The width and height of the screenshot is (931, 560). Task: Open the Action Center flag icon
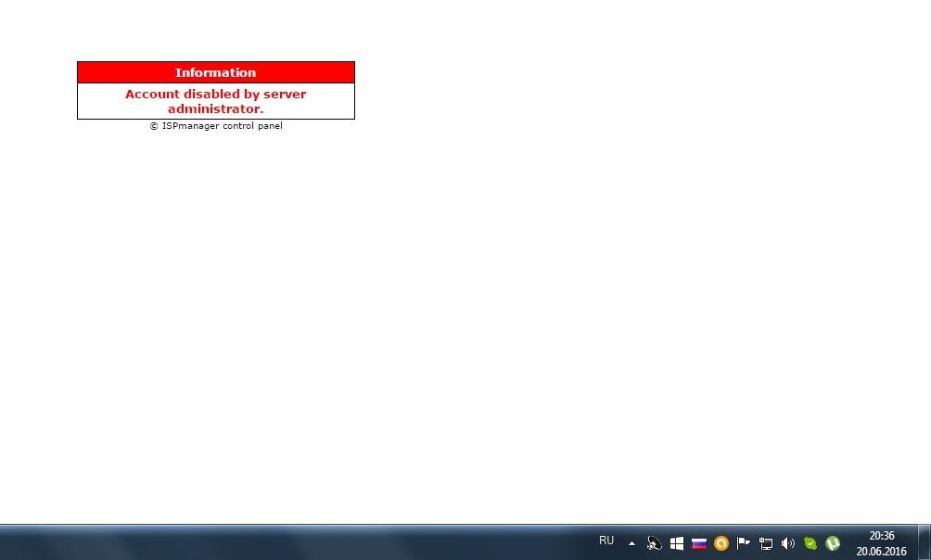744,543
